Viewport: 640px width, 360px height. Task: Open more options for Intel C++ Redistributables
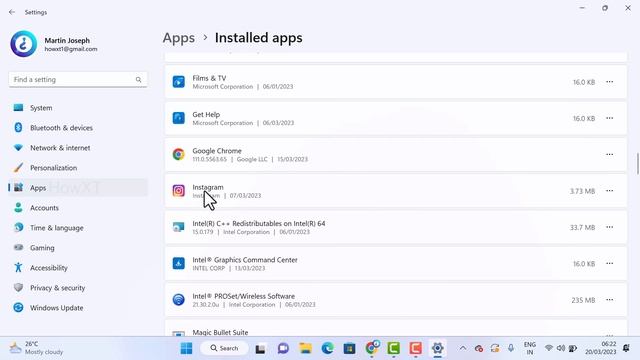pos(609,227)
